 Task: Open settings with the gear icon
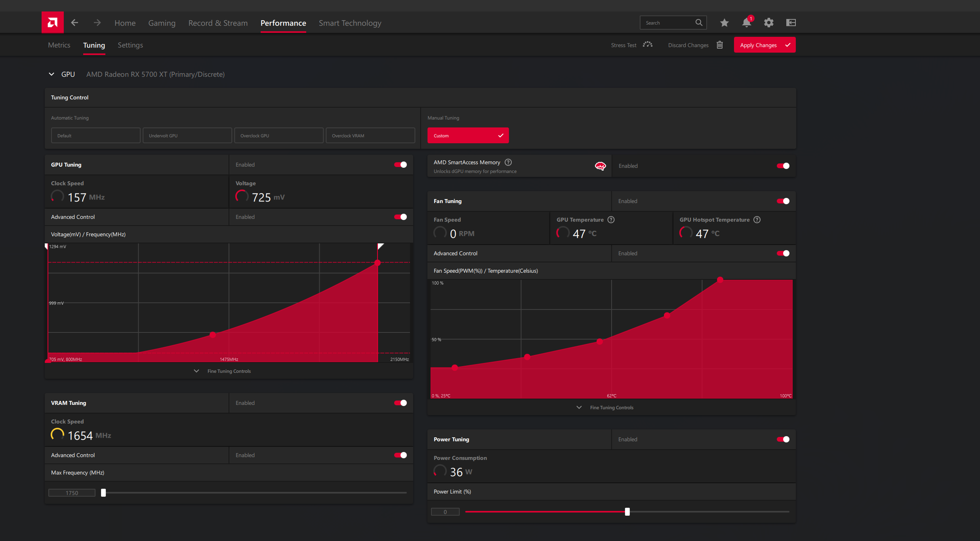click(x=768, y=23)
